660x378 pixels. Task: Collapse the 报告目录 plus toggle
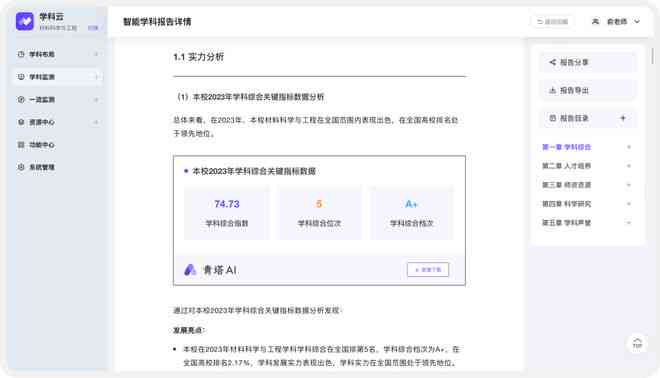click(623, 118)
